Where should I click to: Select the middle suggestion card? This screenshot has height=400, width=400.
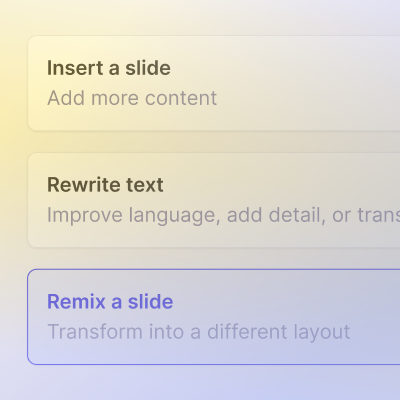[214, 200]
